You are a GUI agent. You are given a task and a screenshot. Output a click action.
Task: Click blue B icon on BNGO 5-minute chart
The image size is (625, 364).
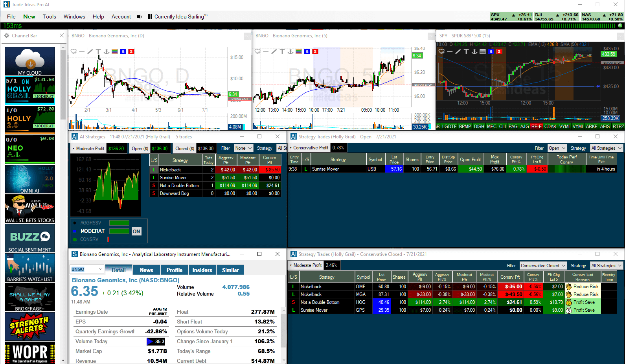pos(307,51)
